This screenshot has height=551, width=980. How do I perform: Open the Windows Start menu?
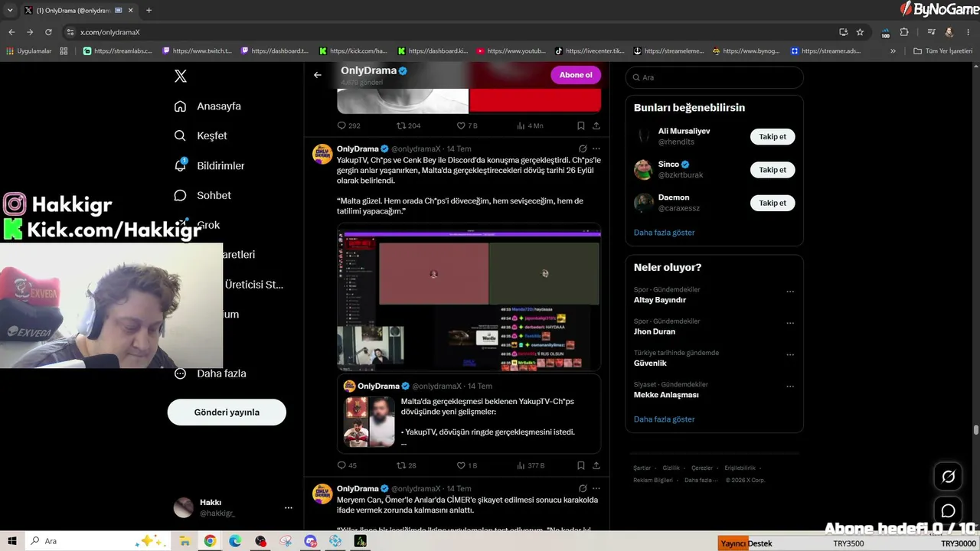12,541
